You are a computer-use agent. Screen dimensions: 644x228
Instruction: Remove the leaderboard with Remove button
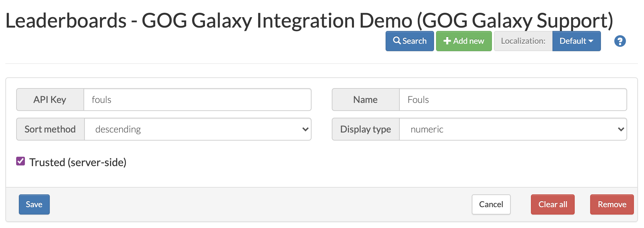click(612, 204)
